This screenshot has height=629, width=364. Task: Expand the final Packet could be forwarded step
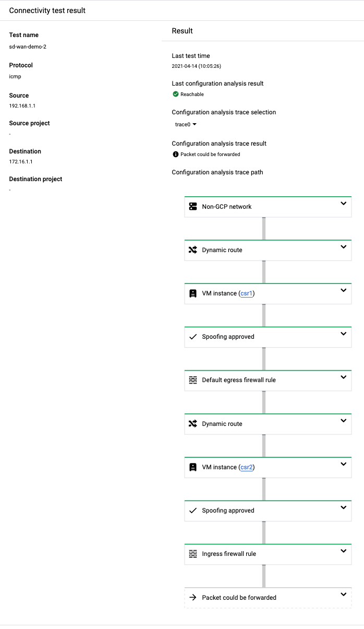[x=343, y=594]
